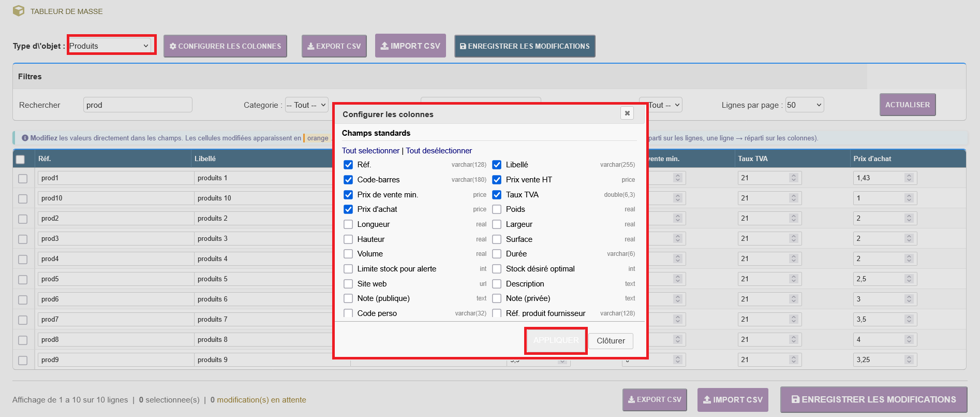Screen dimensions: 980x417
Task: Click Configurer les colonnes gear button
Action: point(225,46)
